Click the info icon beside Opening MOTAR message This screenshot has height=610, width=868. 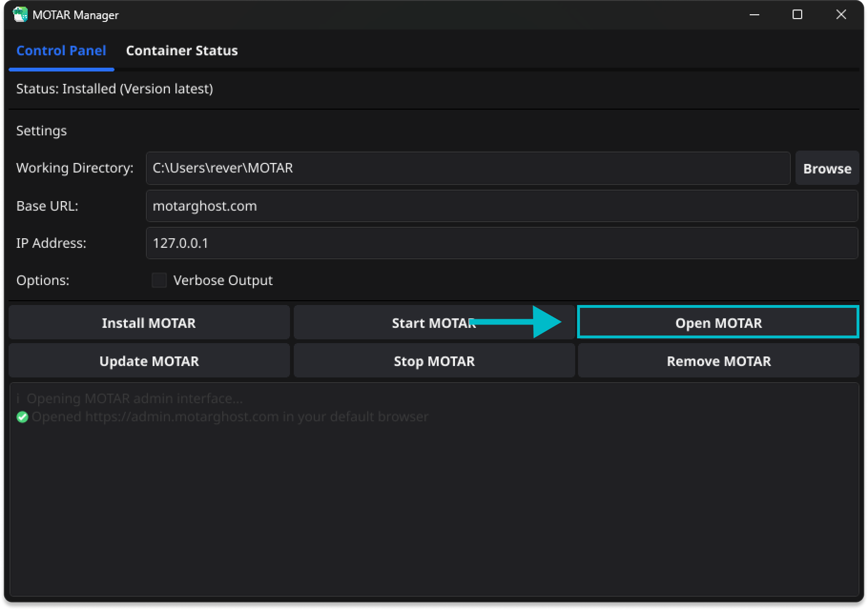coord(18,398)
